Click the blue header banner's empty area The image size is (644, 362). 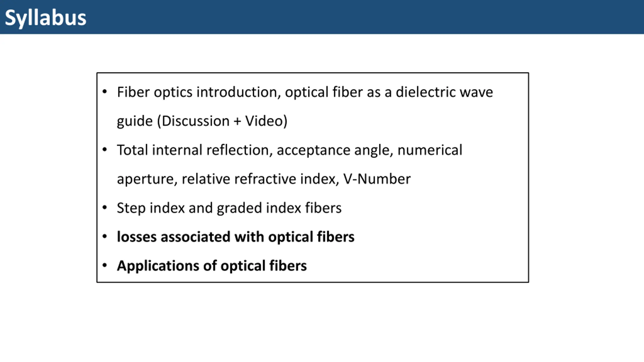click(365, 17)
